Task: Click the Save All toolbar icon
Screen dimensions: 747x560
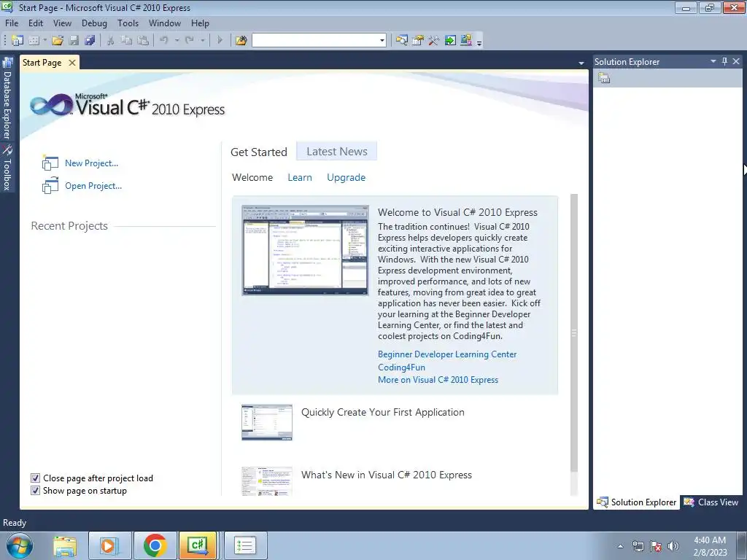Action: point(90,41)
